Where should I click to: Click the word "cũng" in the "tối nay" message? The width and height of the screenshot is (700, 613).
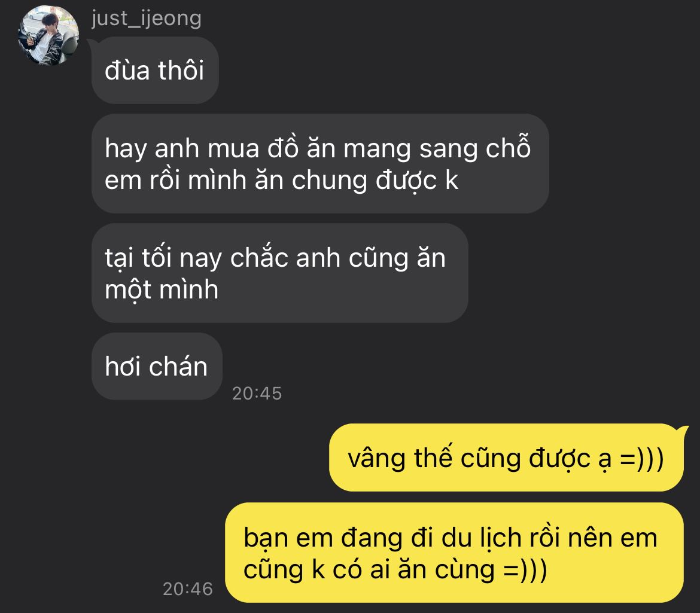click(x=378, y=258)
